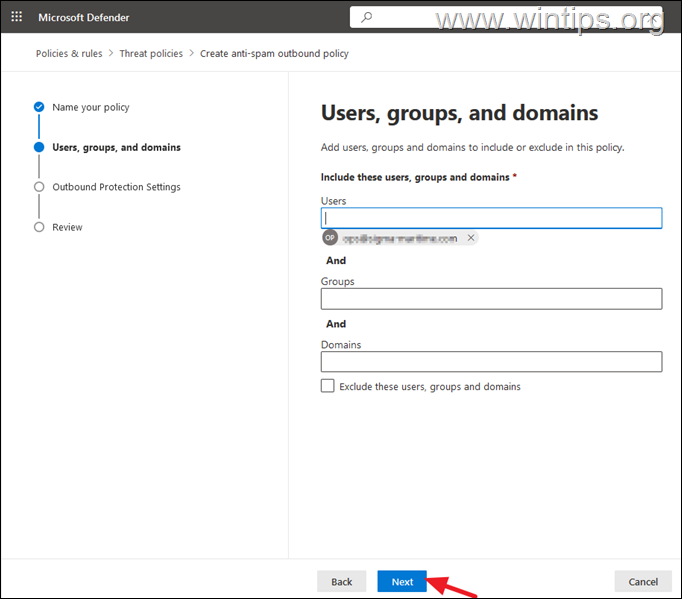Image resolution: width=682 pixels, height=599 pixels.
Task: Click the blurred user email chip text
Action: tap(400, 238)
